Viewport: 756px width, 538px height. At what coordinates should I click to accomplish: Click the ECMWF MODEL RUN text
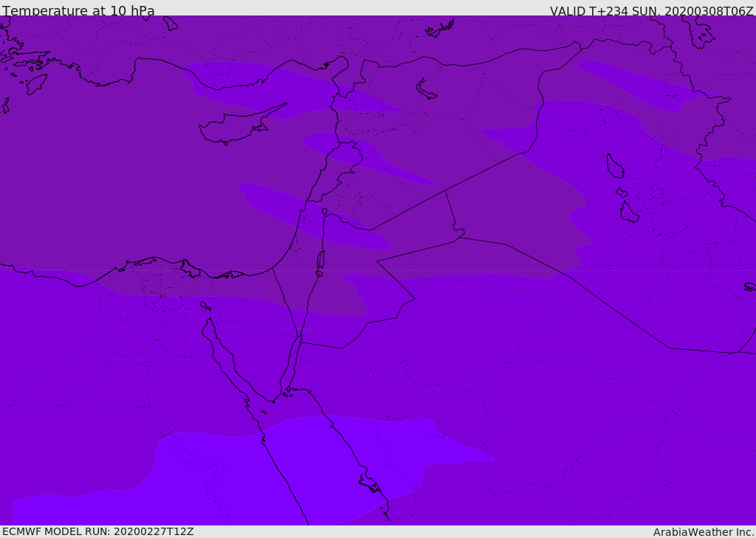(97, 531)
